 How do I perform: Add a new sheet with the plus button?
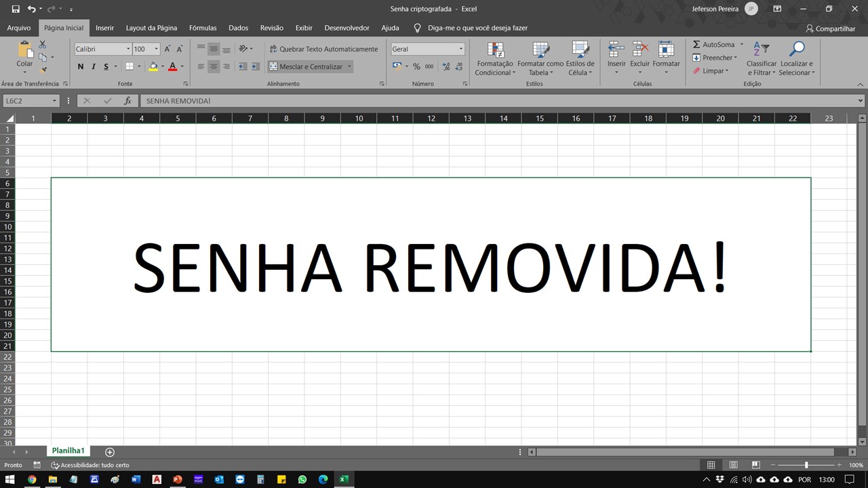(x=109, y=451)
